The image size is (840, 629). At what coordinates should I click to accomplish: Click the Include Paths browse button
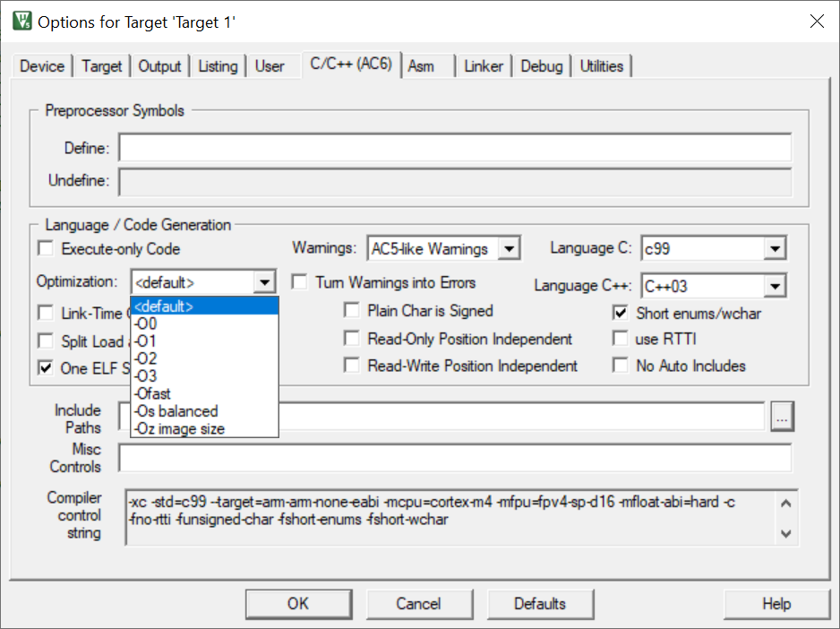[x=782, y=417]
